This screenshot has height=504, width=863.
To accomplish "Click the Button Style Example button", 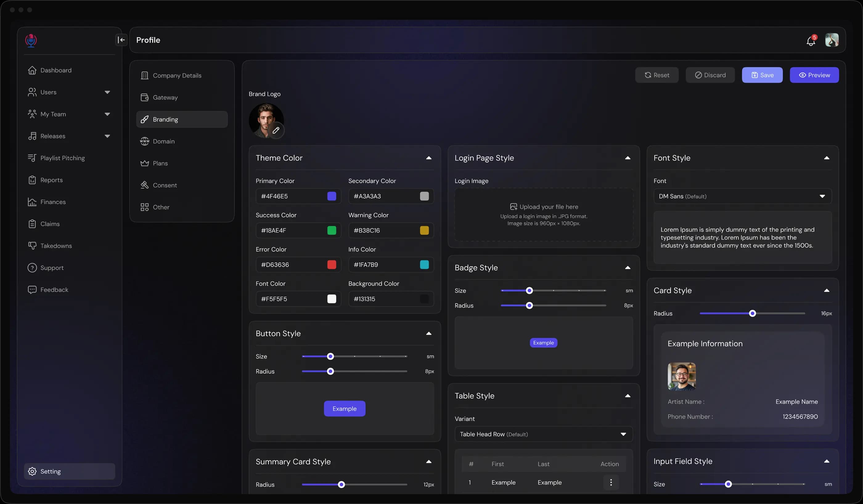I will pos(345,408).
